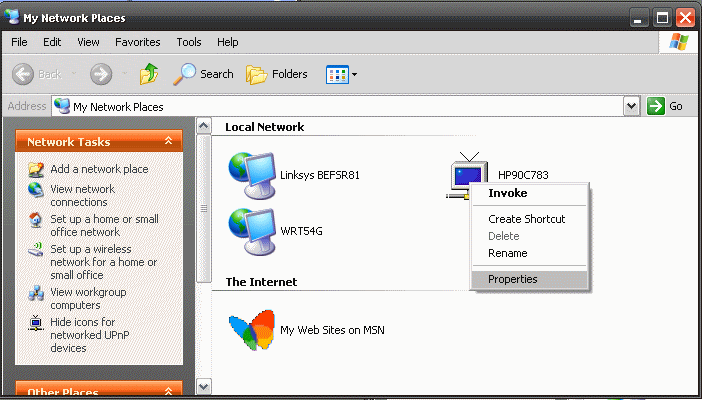Click the Views grid icon
Viewport: 702px width, 400px height.
337,74
